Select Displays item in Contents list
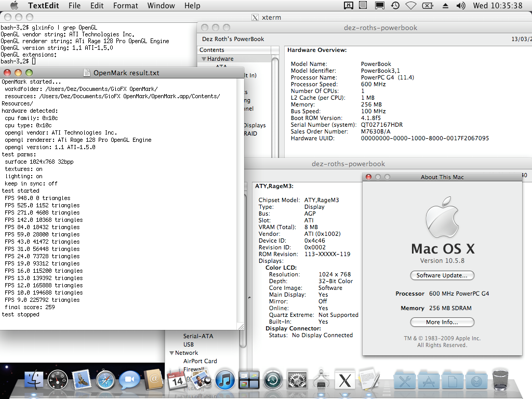Image resolution: width=532 pixels, height=399 pixels. 255,125
